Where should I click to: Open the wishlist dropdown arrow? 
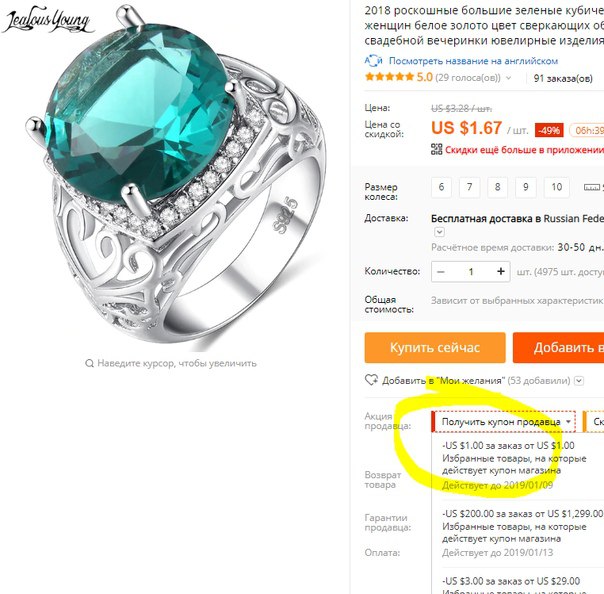pos(579,381)
